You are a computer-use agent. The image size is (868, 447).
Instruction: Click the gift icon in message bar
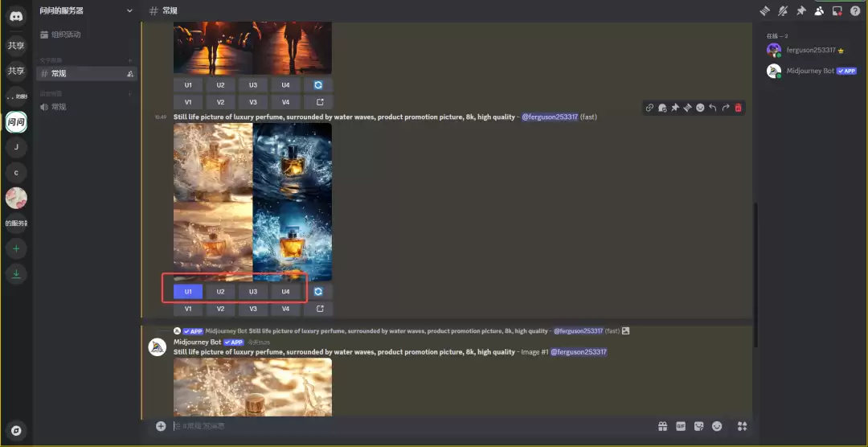[x=662, y=426]
